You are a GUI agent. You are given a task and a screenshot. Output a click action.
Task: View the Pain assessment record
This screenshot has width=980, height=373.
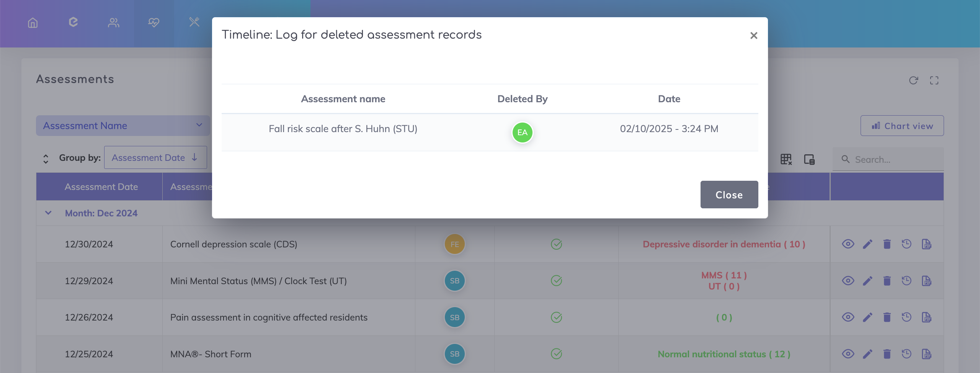[x=848, y=317]
